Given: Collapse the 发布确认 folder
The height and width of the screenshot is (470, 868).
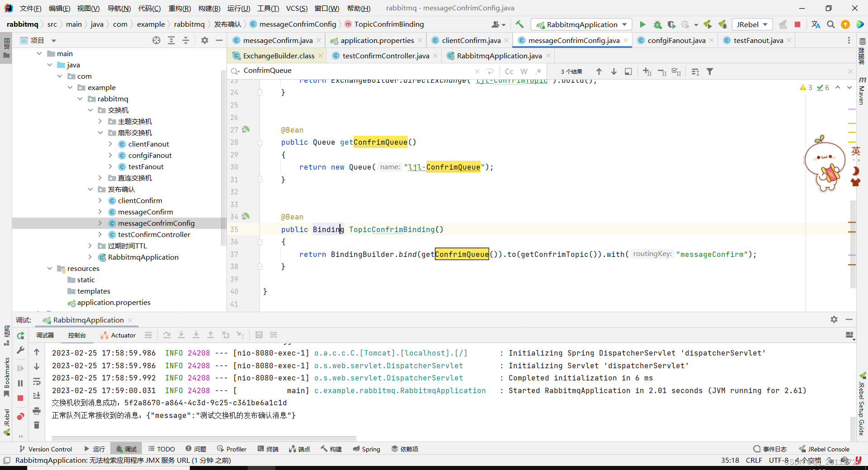Looking at the screenshot, I should coord(90,189).
